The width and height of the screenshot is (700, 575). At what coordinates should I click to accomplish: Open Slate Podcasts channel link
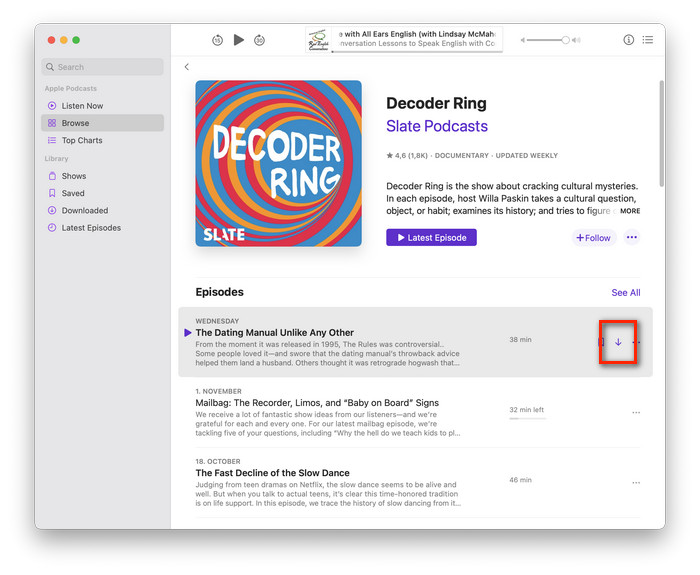[437, 126]
